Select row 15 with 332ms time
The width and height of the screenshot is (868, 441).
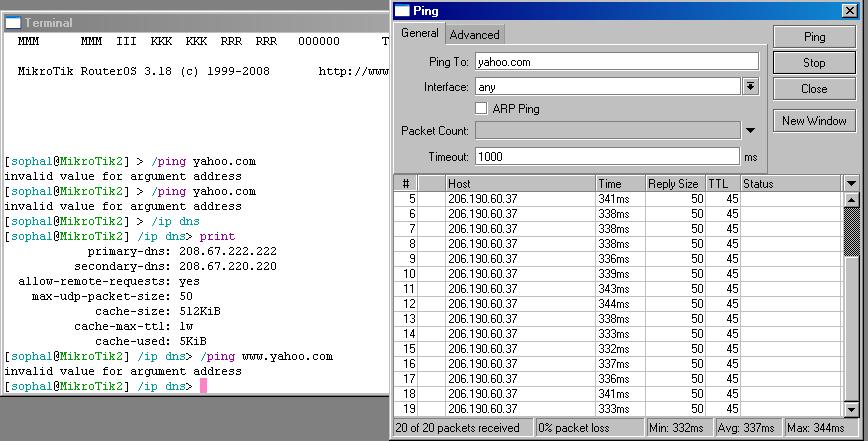618,349
